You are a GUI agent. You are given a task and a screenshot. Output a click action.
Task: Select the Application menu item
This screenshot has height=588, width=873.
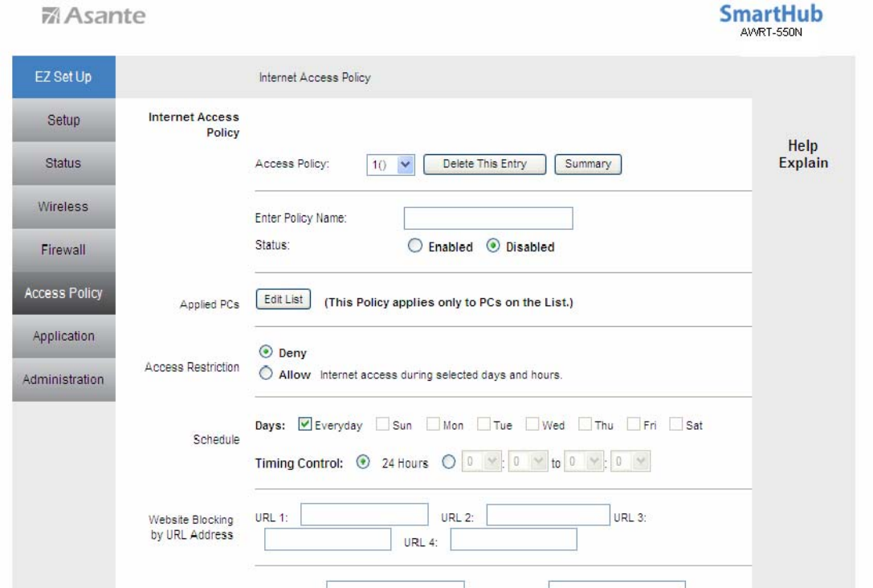[x=63, y=337]
